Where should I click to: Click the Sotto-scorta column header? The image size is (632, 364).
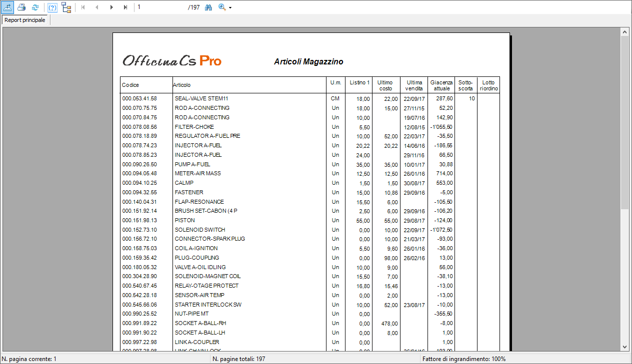[x=465, y=85]
